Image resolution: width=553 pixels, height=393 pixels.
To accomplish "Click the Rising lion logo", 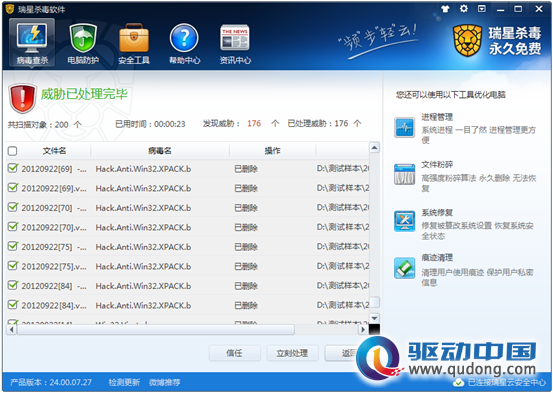I will (x=468, y=41).
